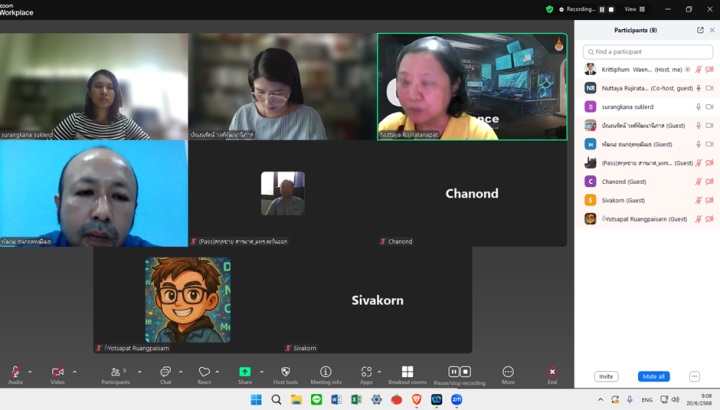Image resolution: width=720 pixels, height=410 pixels.
Task: Open Host tools shield icon
Action: click(x=285, y=372)
